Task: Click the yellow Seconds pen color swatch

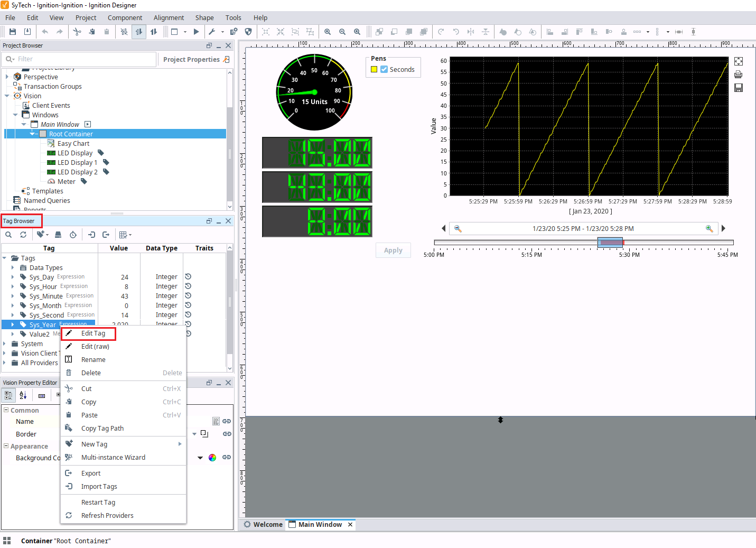Action: (x=374, y=69)
